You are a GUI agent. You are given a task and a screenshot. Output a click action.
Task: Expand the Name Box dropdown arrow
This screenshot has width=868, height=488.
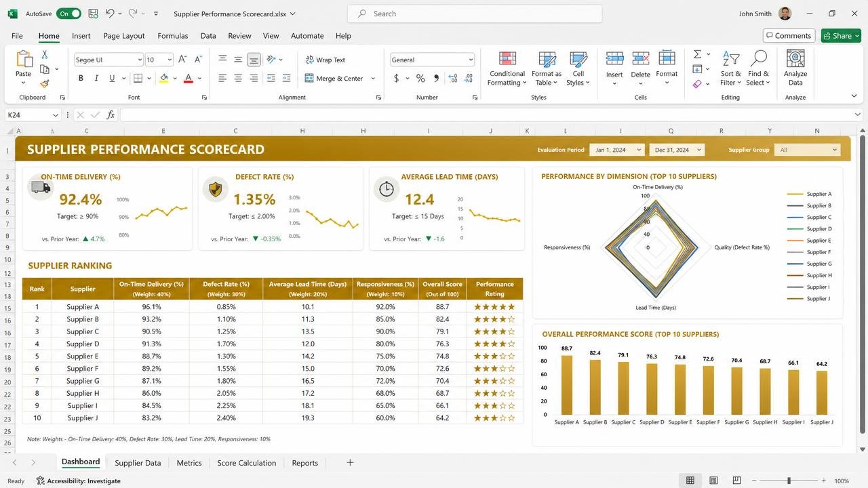(x=56, y=115)
